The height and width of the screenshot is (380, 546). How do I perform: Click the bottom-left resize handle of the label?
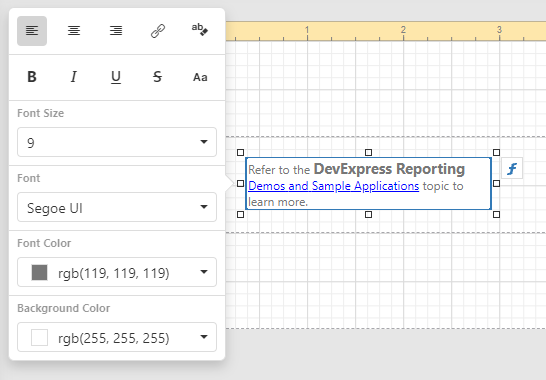(240, 215)
